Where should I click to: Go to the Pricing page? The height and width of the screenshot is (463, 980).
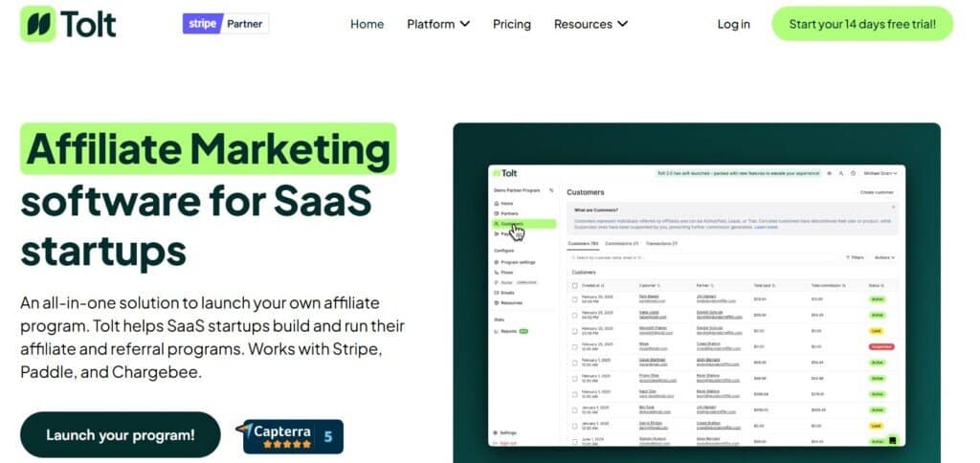click(x=512, y=24)
